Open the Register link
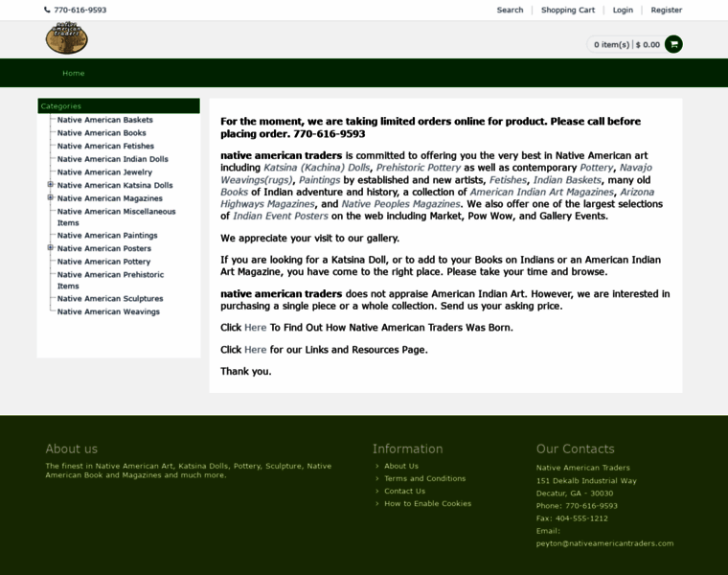The image size is (728, 575). (x=667, y=10)
